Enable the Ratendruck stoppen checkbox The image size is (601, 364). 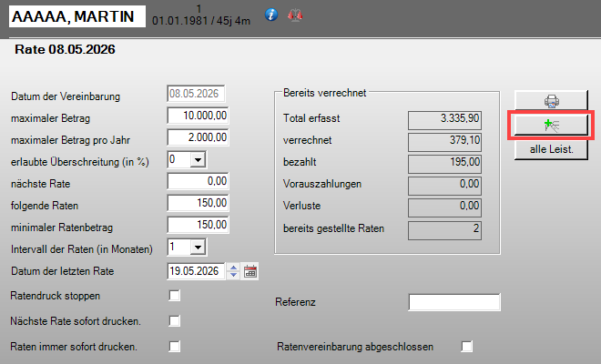click(175, 296)
